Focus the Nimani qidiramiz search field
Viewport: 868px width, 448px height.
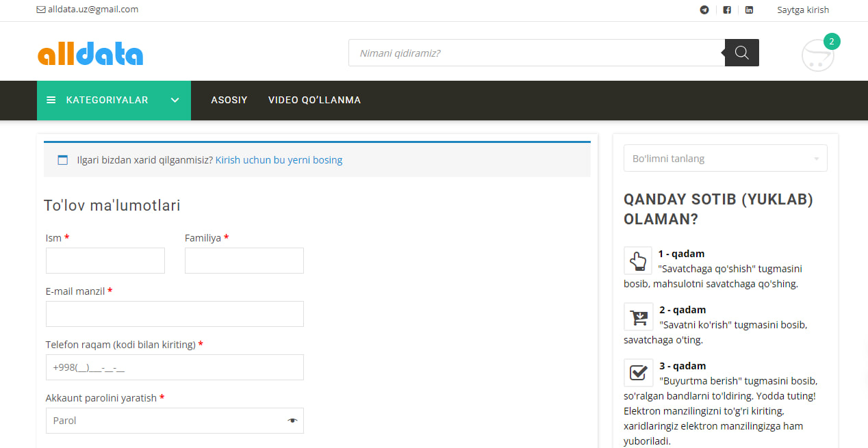[x=537, y=53]
